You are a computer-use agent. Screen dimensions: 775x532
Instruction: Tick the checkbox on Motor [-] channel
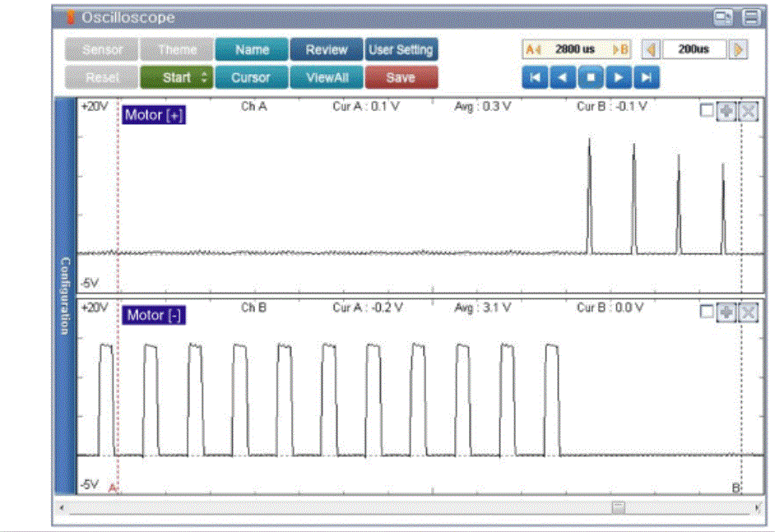pyautogui.click(x=707, y=312)
